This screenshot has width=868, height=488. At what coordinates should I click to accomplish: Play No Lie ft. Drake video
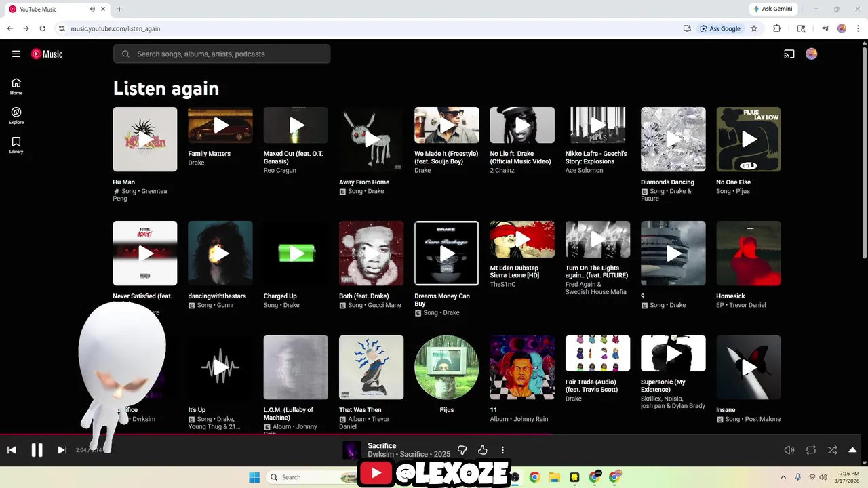(522, 125)
